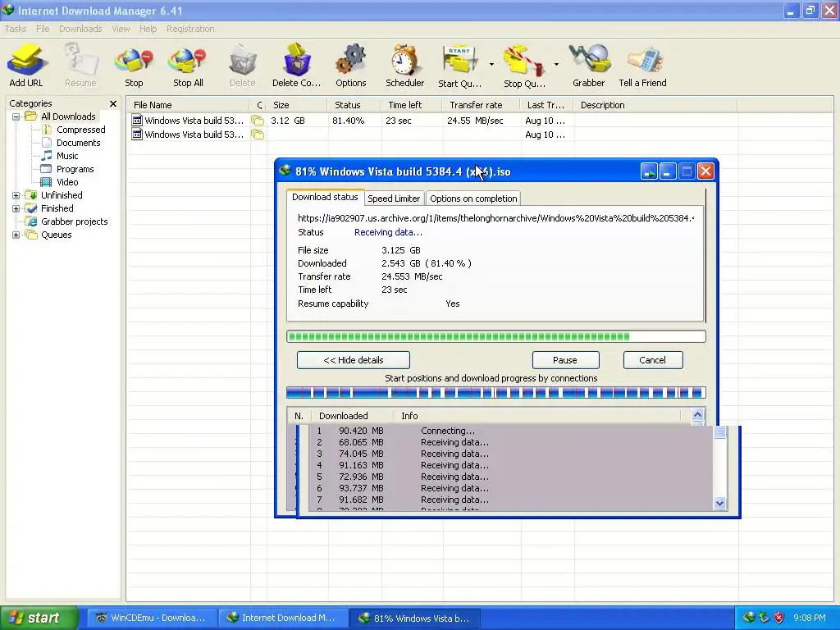Expand the Finished category node
840x630 pixels.
coord(16,208)
